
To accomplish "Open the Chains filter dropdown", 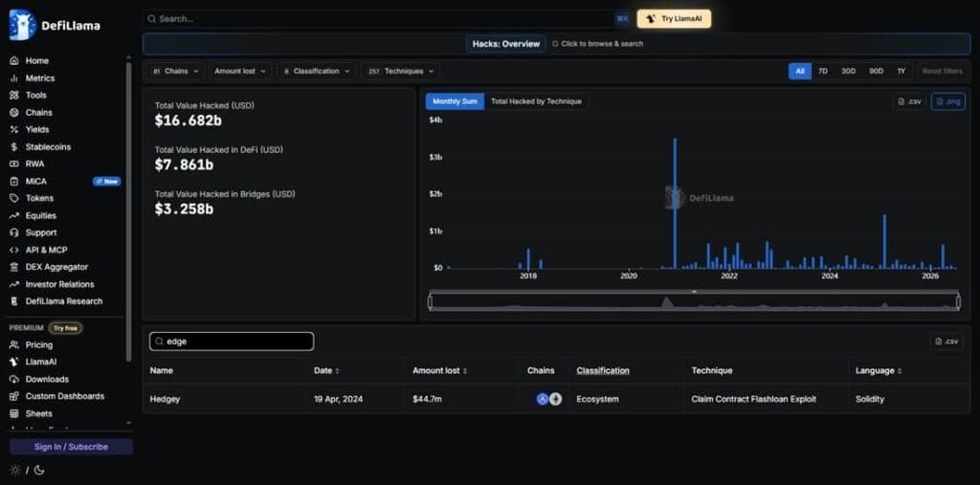I will 176,71.
